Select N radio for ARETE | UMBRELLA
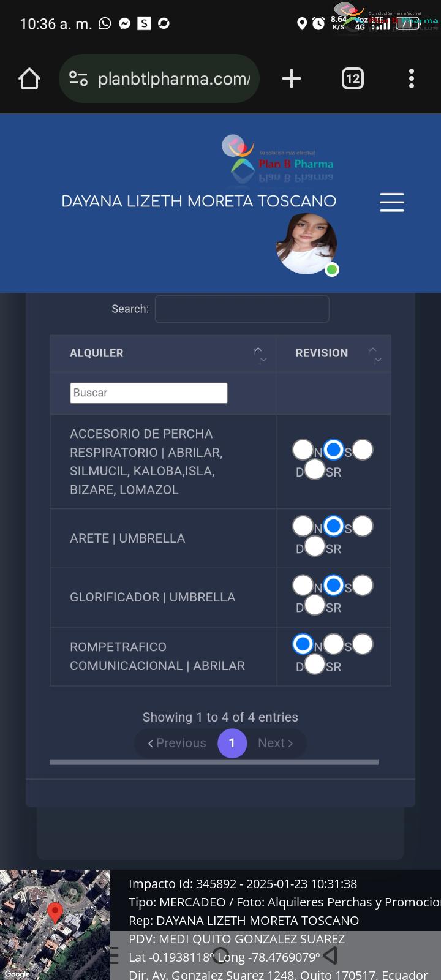This screenshot has width=441, height=980. [303, 526]
